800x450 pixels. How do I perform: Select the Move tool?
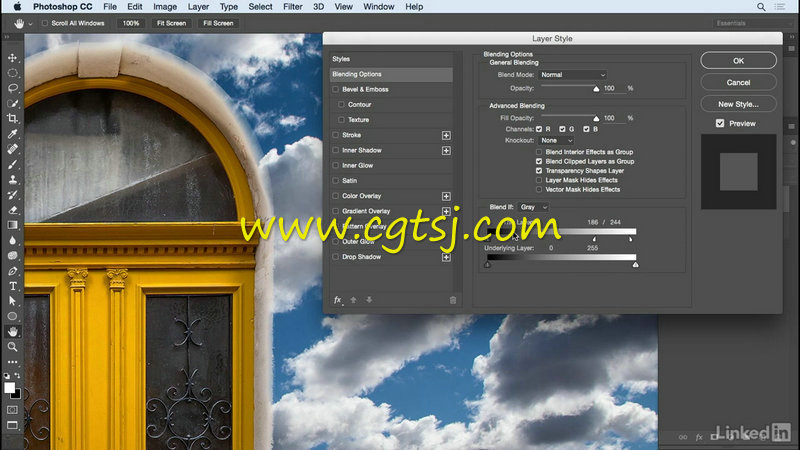12,58
